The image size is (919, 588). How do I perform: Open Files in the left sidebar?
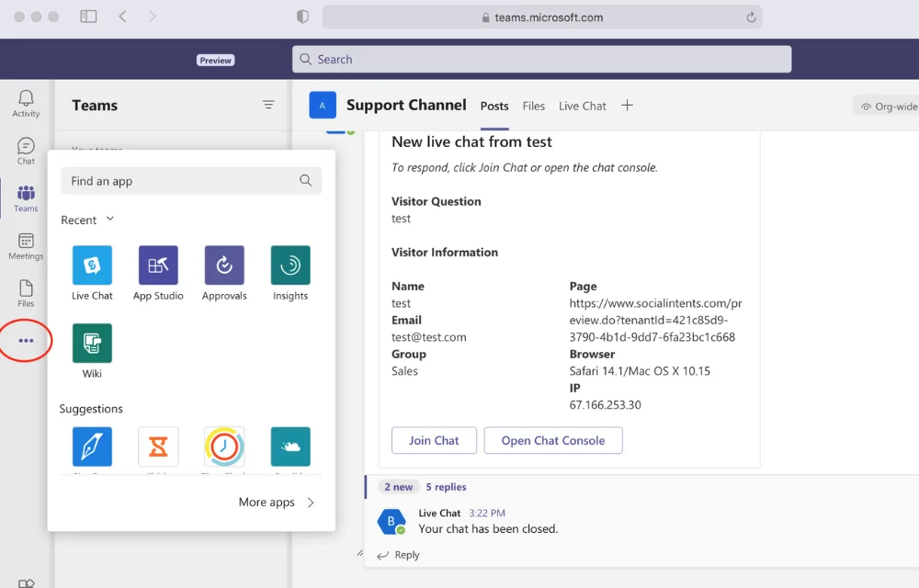(26, 293)
